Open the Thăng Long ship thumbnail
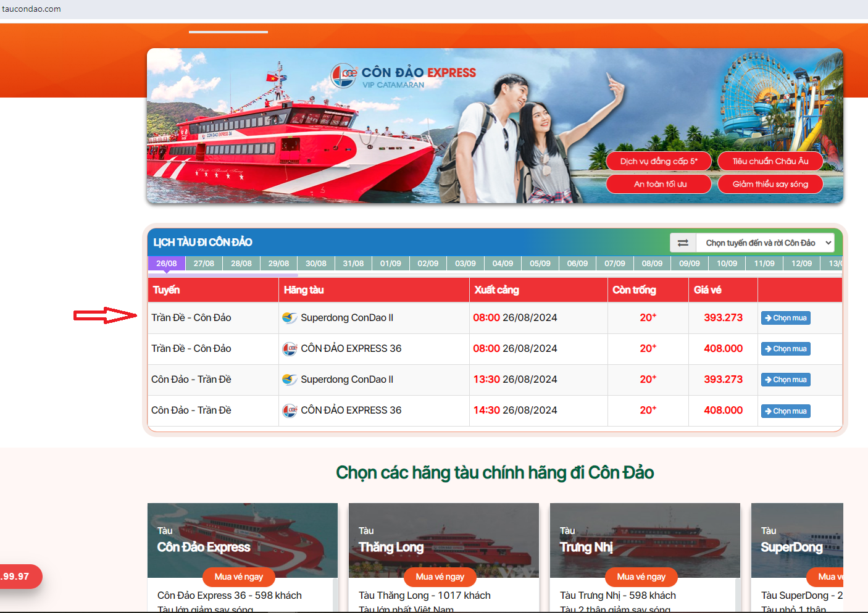Viewport: 868px width, 613px height. pos(444,540)
